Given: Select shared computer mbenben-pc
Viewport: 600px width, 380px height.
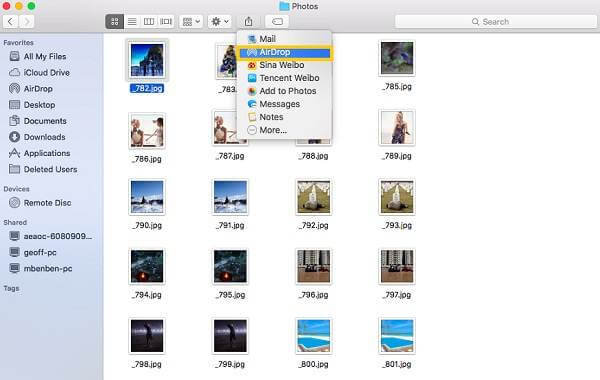Looking at the screenshot, I should tap(40, 268).
